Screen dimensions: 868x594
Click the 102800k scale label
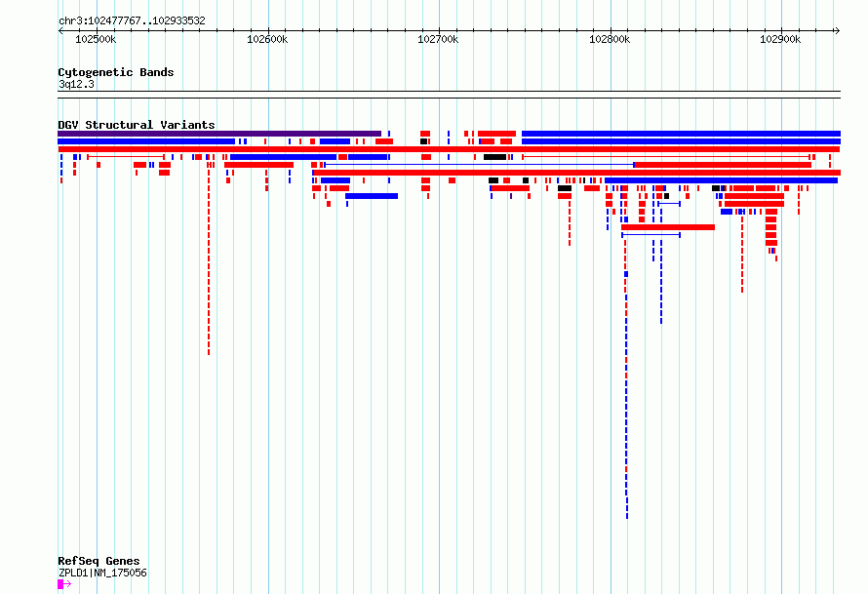pos(610,39)
